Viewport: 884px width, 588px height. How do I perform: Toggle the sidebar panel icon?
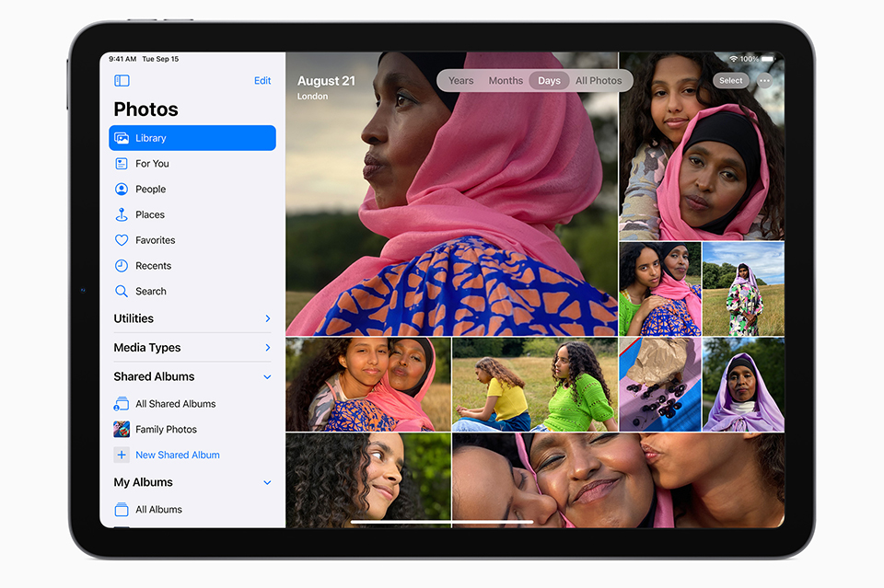pos(122,81)
